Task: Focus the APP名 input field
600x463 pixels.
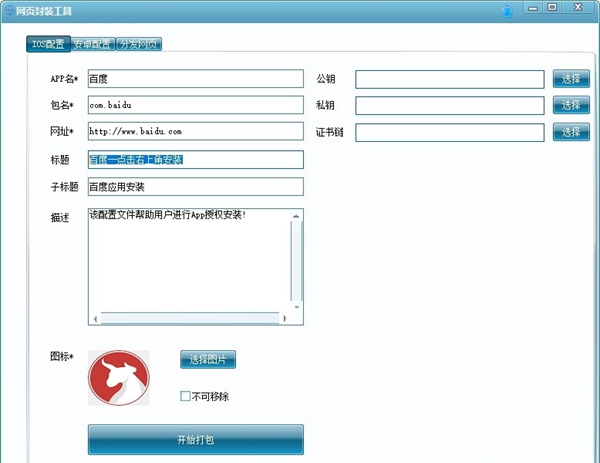Action: [196, 79]
